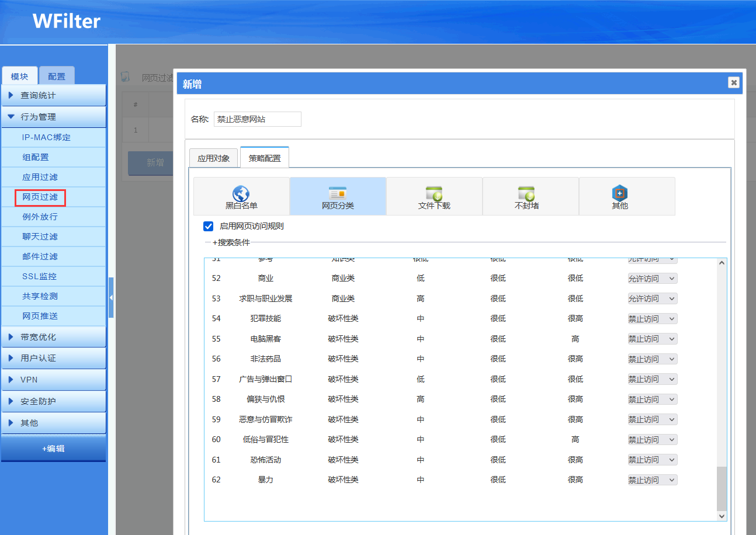Click the 名称 input field
This screenshot has height=535, width=756.
pos(257,119)
